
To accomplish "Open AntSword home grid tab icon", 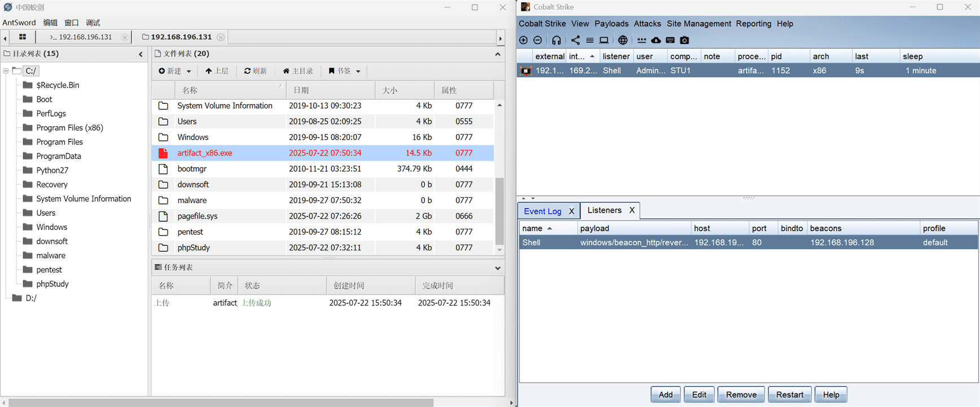I will click(x=23, y=37).
